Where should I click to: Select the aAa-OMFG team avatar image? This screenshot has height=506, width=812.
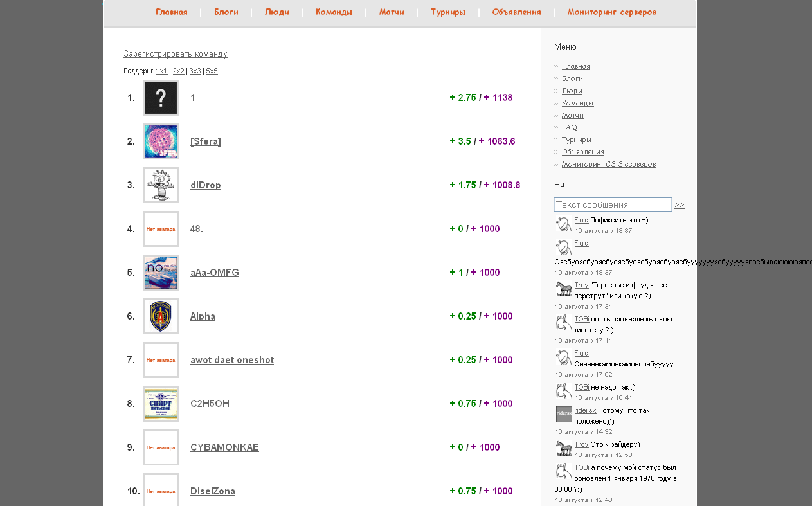click(161, 273)
